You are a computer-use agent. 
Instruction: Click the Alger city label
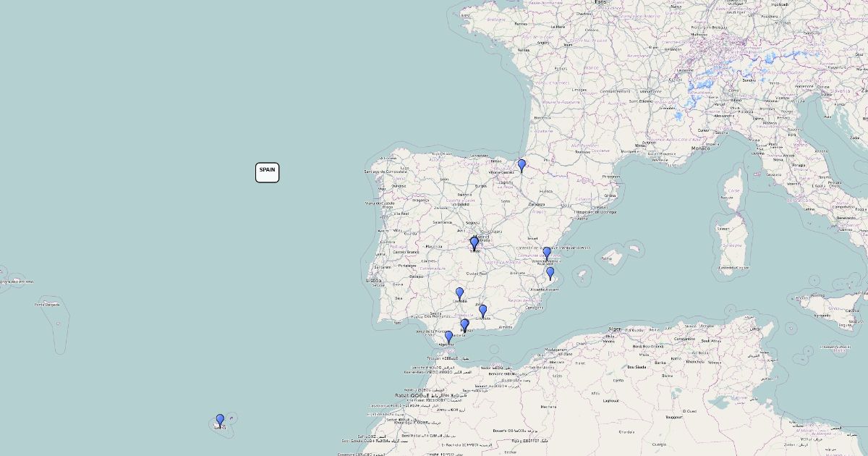coord(615,329)
